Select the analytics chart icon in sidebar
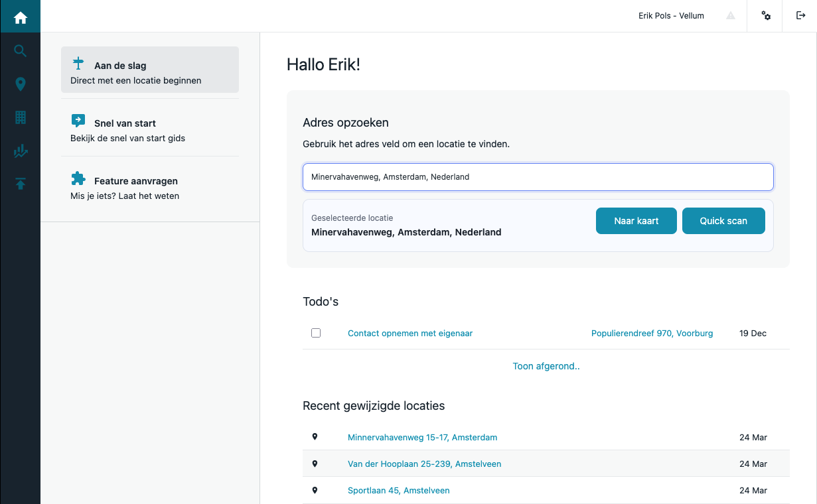 click(x=20, y=151)
